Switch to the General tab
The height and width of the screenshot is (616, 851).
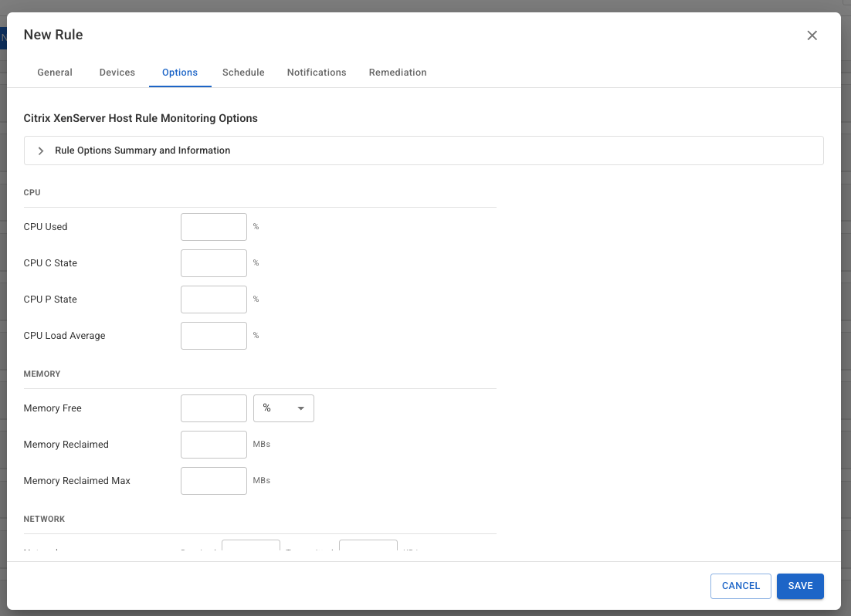[x=55, y=73]
